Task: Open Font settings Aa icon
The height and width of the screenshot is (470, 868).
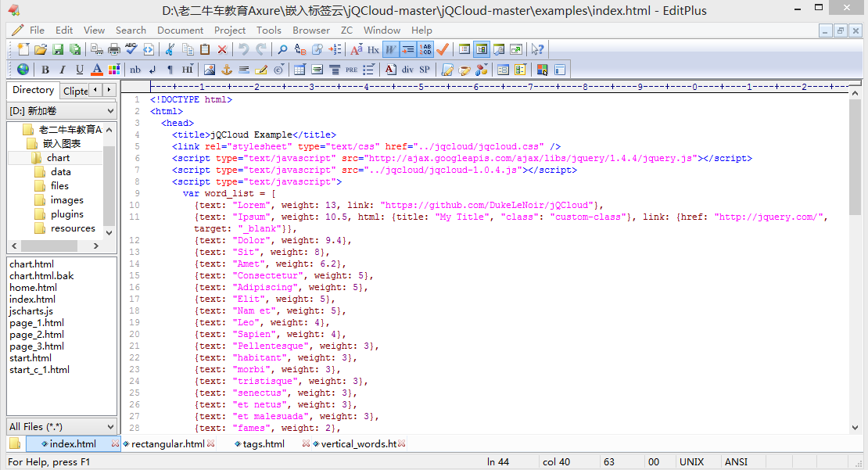Action: click(x=357, y=49)
